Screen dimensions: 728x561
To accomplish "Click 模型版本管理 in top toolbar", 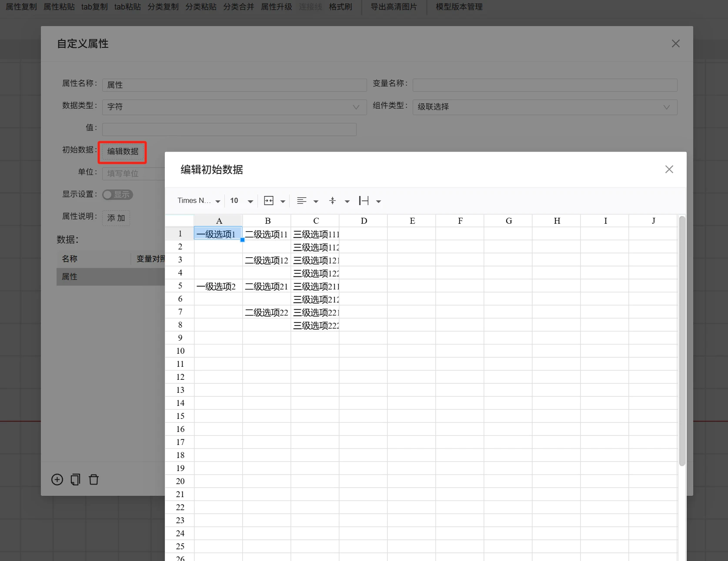I will pyautogui.click(x=459, y=7).
